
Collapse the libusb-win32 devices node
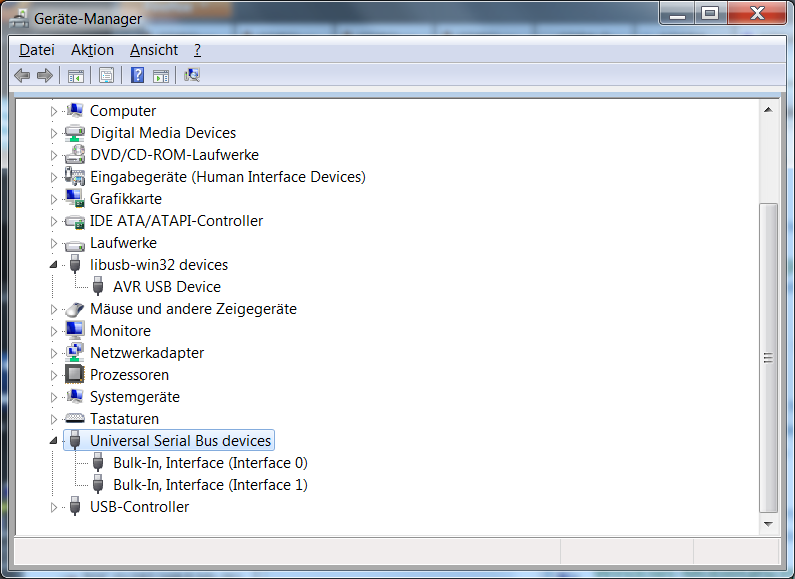tap(53, 265)
